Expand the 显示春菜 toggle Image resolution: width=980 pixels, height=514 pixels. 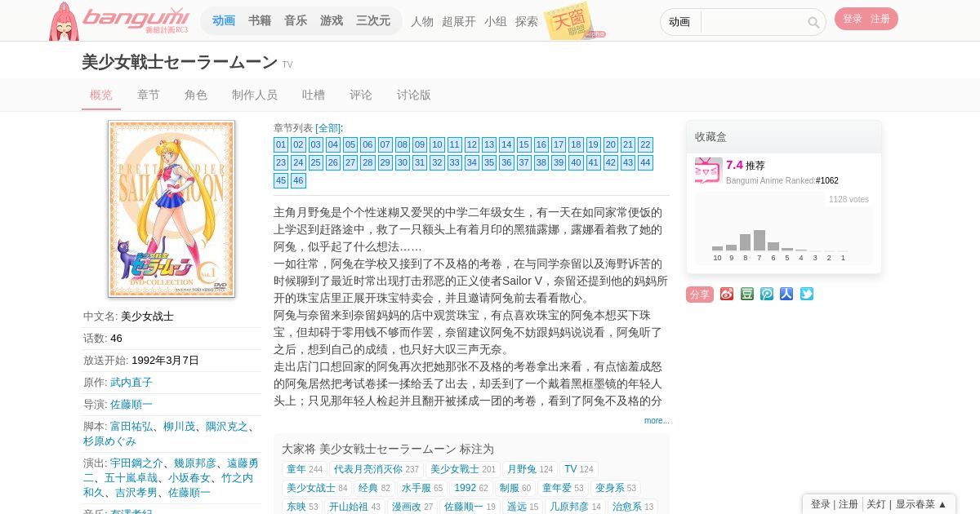(x=921, y=504)
